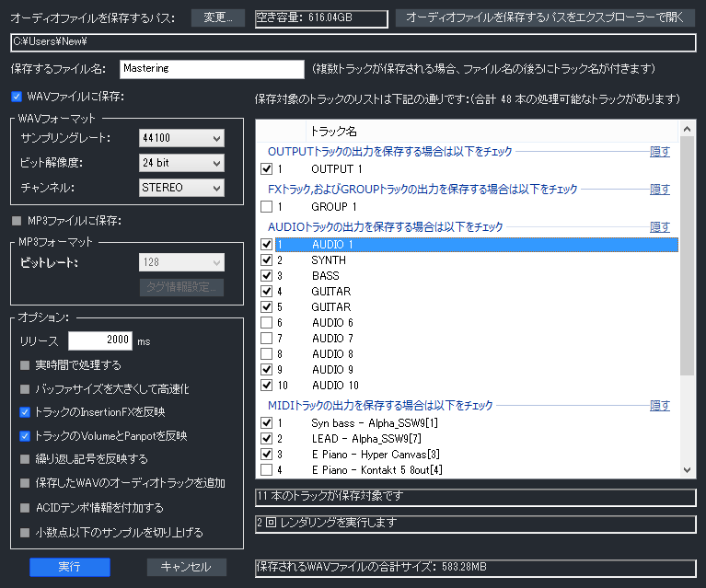Uncheck the OUTPUT 1 track checkbox
706x588 pixels.
pos(267,169)
